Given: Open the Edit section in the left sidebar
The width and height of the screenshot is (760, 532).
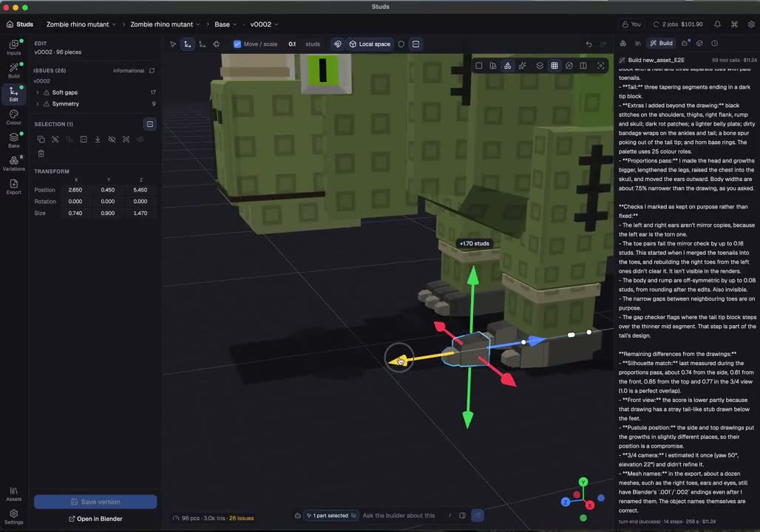Looking at the screenshot, I should tap(13, 94).
